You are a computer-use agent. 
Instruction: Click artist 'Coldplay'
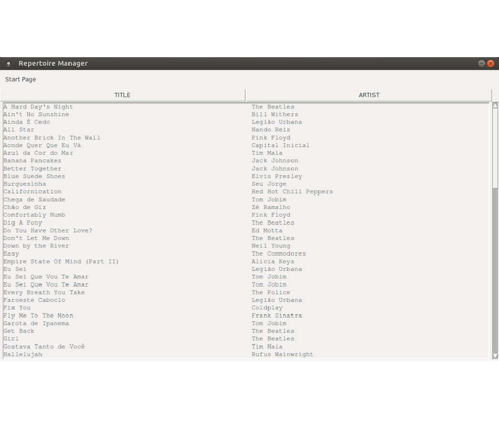pyautogui.click(x=267, y=308)
